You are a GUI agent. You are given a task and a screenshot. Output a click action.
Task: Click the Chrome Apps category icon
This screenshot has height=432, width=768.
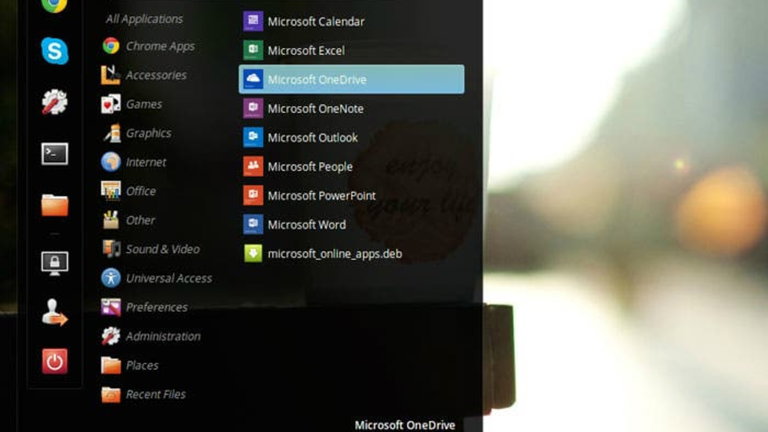pyautogui.click(x=111, y=46)
